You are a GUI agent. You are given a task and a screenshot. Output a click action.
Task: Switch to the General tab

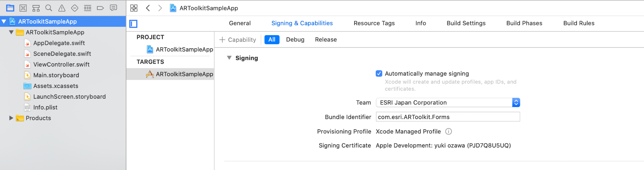point(240,23)
